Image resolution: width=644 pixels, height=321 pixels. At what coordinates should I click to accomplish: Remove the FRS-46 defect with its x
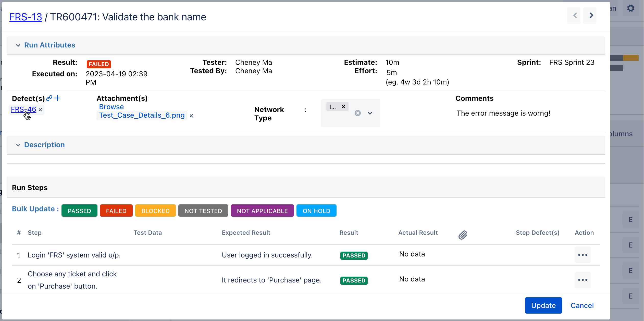(40, 110)
